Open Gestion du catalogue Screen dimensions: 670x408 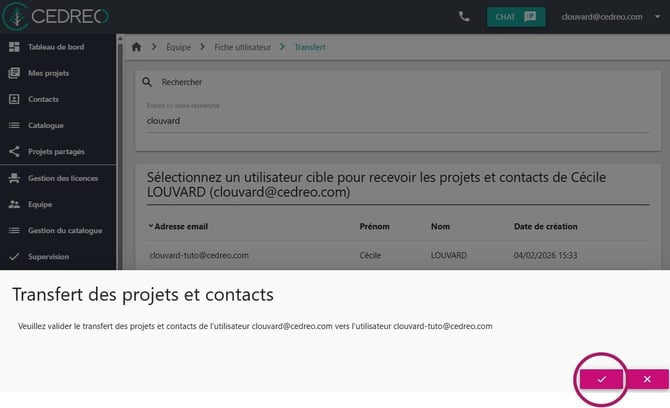65,230
